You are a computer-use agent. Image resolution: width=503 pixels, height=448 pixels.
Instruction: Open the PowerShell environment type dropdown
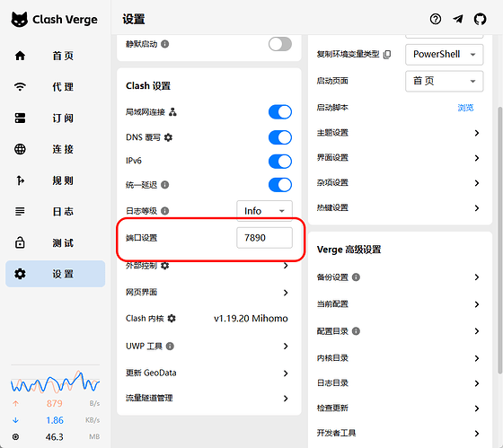coord(445,54)
